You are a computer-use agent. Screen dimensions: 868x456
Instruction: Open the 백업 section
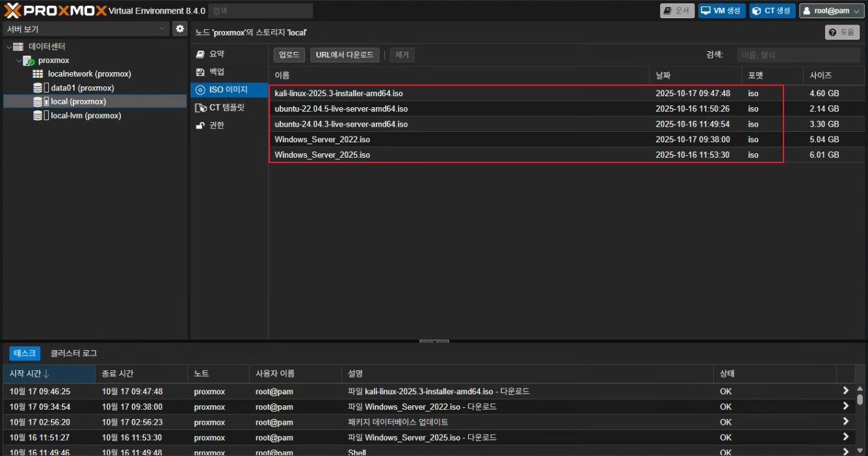coord(229,72)
